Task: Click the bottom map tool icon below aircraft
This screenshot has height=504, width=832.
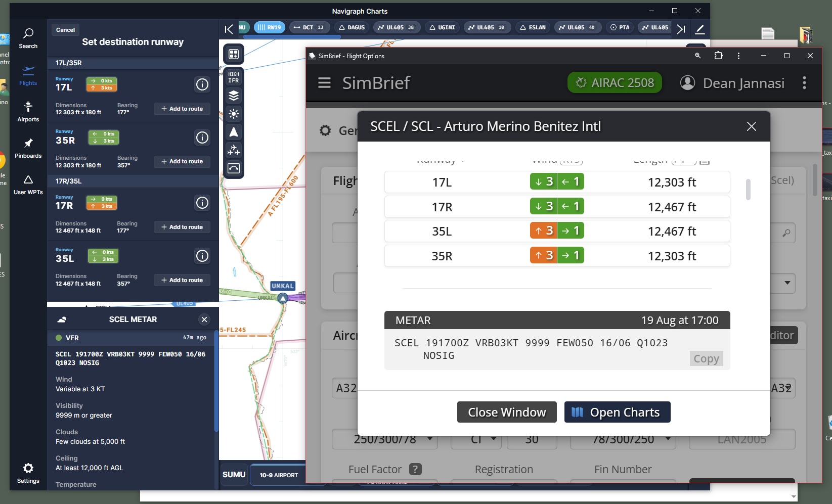Action: pos(234,168)
